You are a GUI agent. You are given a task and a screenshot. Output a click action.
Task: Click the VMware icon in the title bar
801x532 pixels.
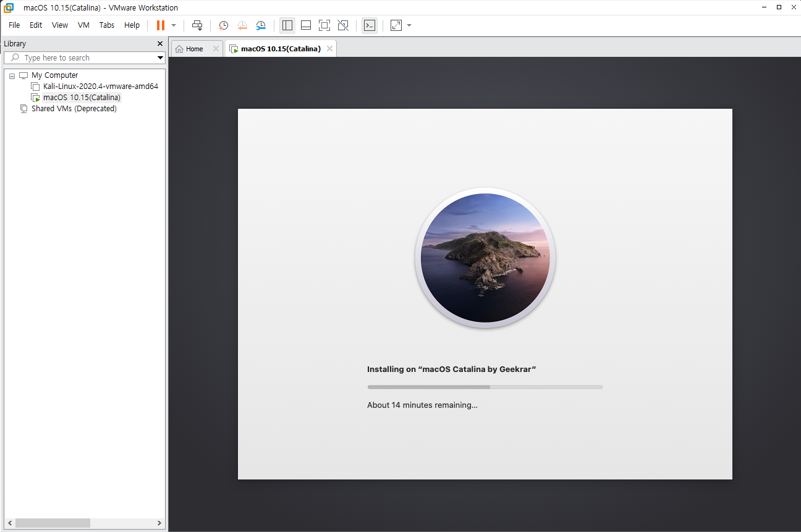pyautogui.click(x=9, y=8)
